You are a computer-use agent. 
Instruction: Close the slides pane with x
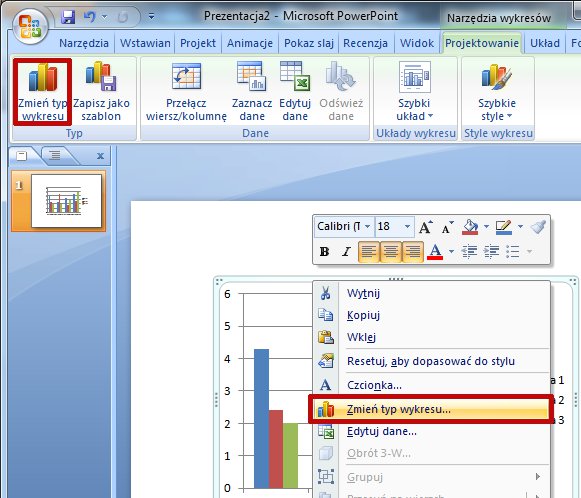[x=100, y=156]
